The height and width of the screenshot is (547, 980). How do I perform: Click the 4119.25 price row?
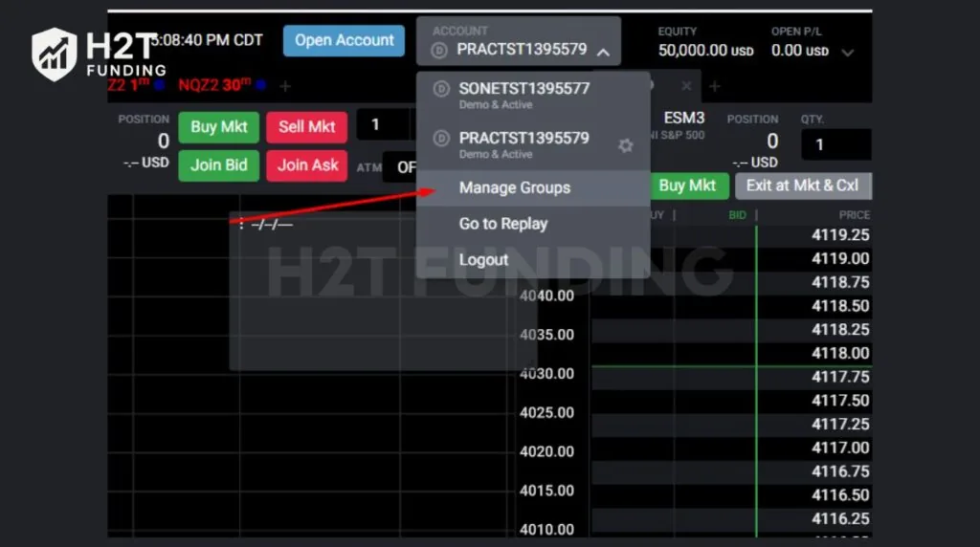pos(731,235)
